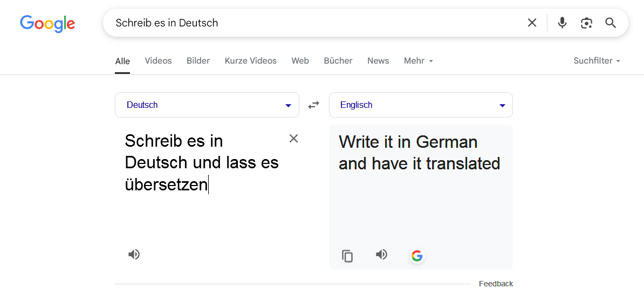Open the News tab
644x302 pixels.
[x=378, y=61]
